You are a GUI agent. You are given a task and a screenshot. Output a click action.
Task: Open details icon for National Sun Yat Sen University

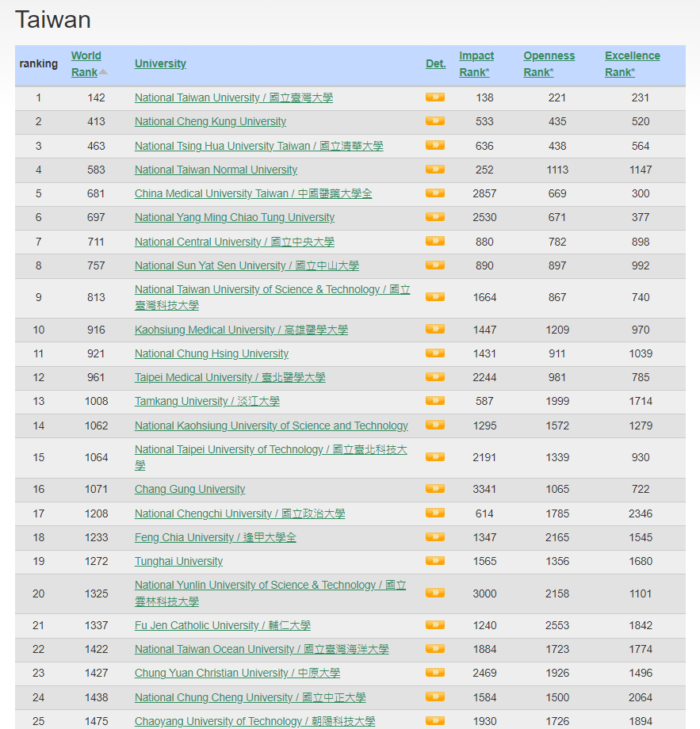[x=435, y=265]
